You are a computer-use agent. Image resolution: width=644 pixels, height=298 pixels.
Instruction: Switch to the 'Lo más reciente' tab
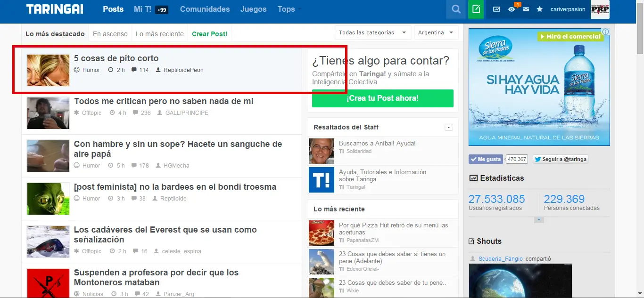[160, 34]
